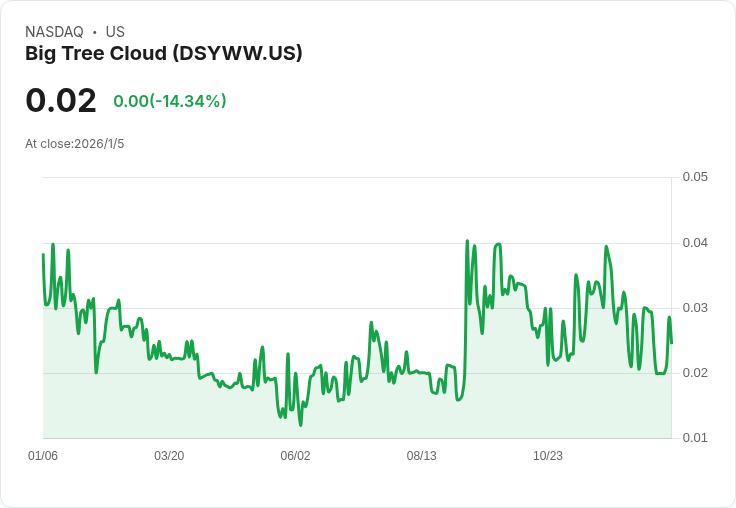Click the US region label

click(x=115, y=32)
